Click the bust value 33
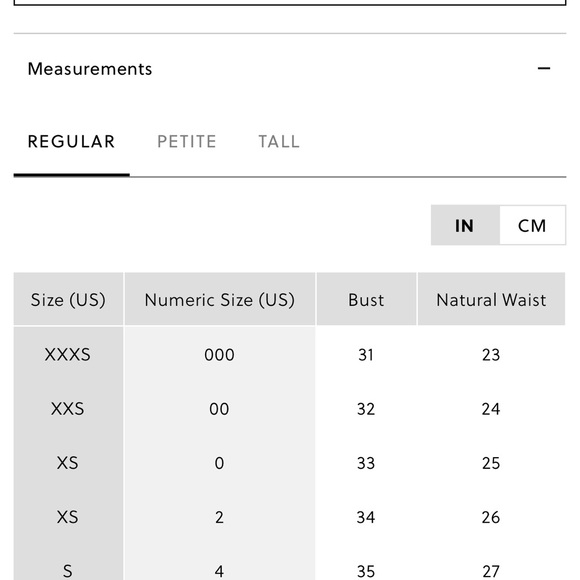 click(366, 463)
